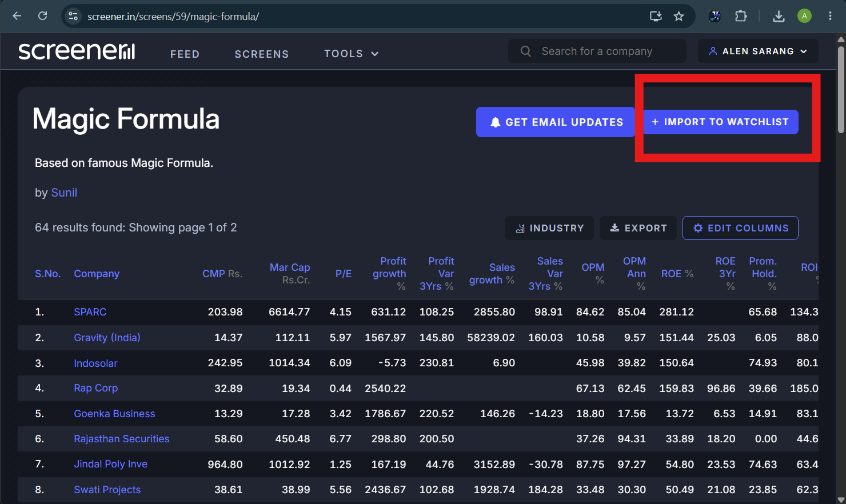Open the Rajasthan Securities company link

pos(122,439)
